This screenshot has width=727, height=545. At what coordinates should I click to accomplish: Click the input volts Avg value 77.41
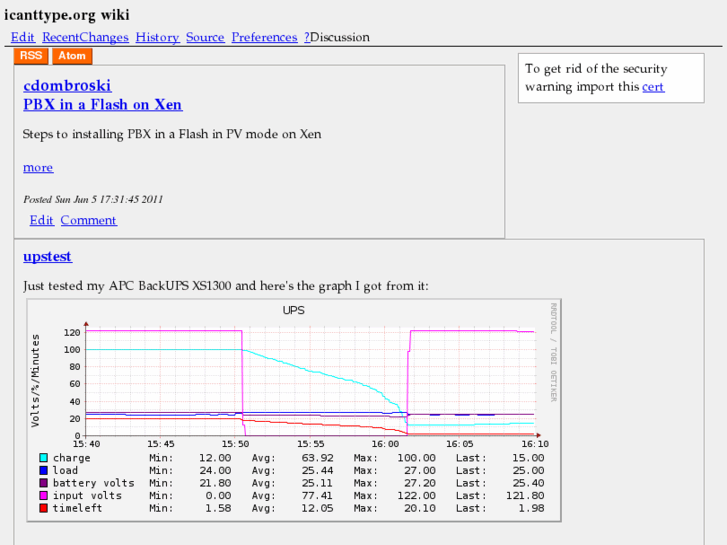[x=317, y=495]
